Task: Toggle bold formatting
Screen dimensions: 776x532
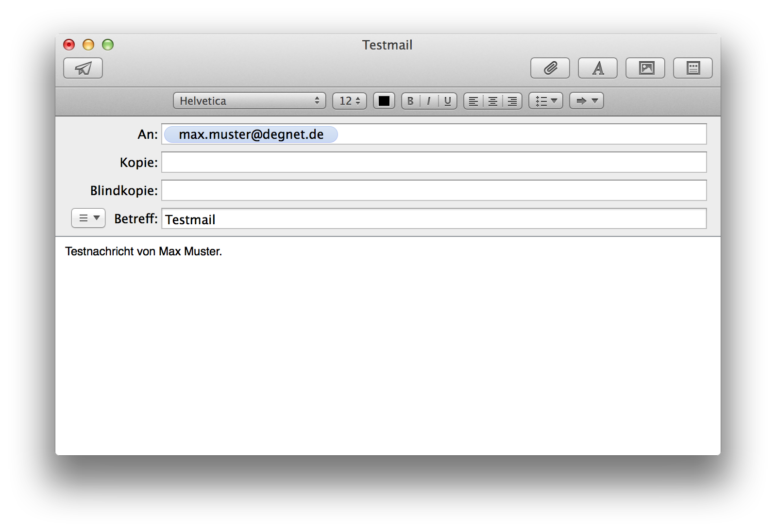Action: point(411,101)
